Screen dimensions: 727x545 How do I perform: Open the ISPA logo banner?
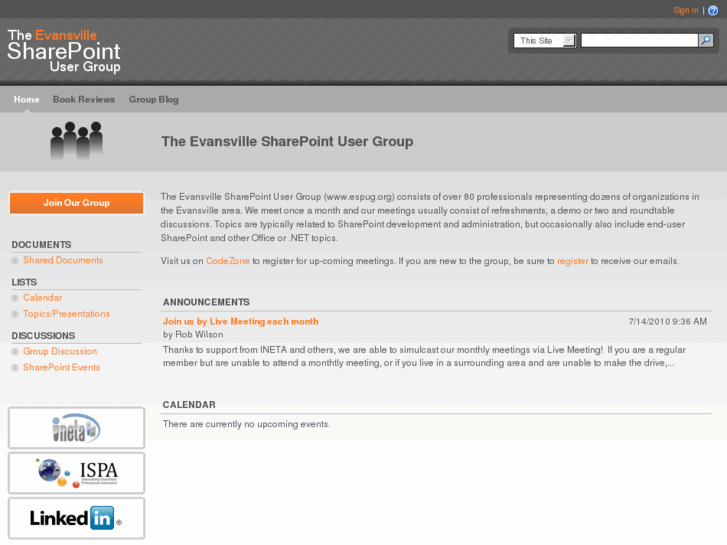click(77, 473)
